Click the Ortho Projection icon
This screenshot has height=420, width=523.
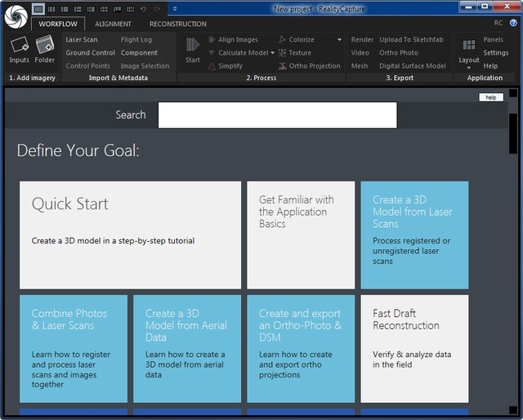(x=282, y=66)
